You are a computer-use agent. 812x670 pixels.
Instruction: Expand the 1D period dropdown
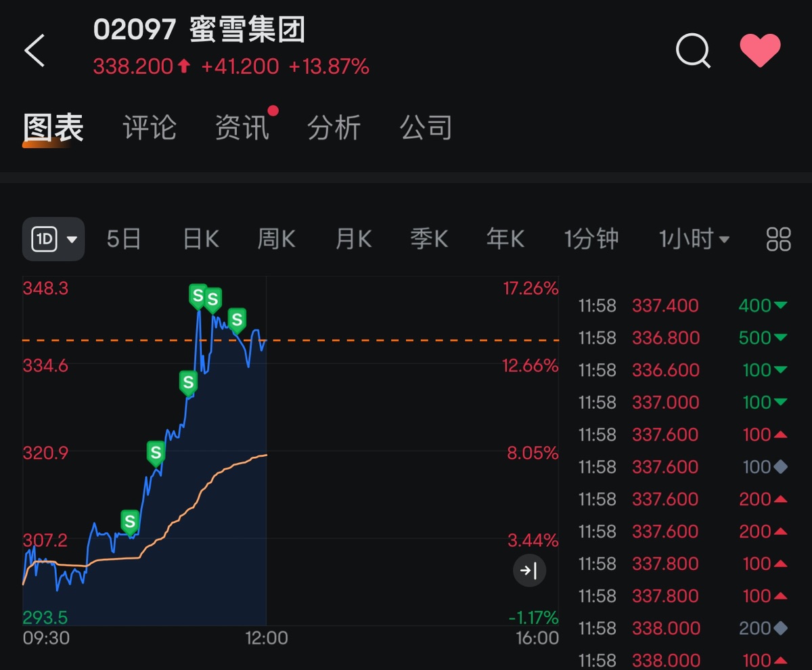click(53, 239)
